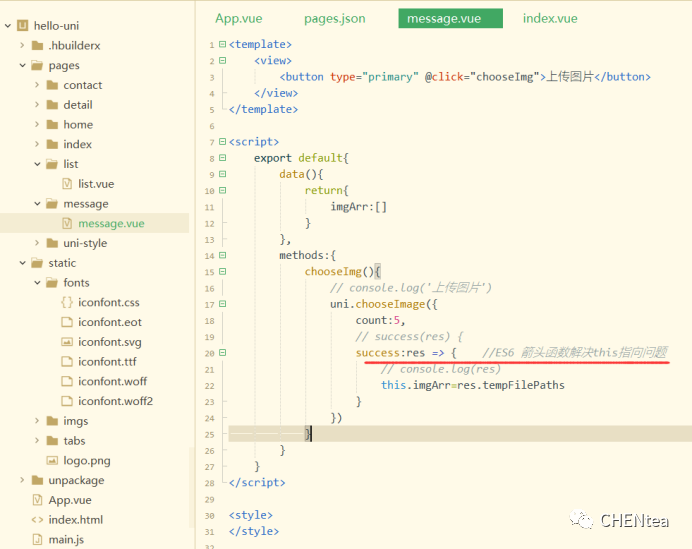692x549 pixels.
Task: Open message.vue in the file tree
Action: coord(111,223)
